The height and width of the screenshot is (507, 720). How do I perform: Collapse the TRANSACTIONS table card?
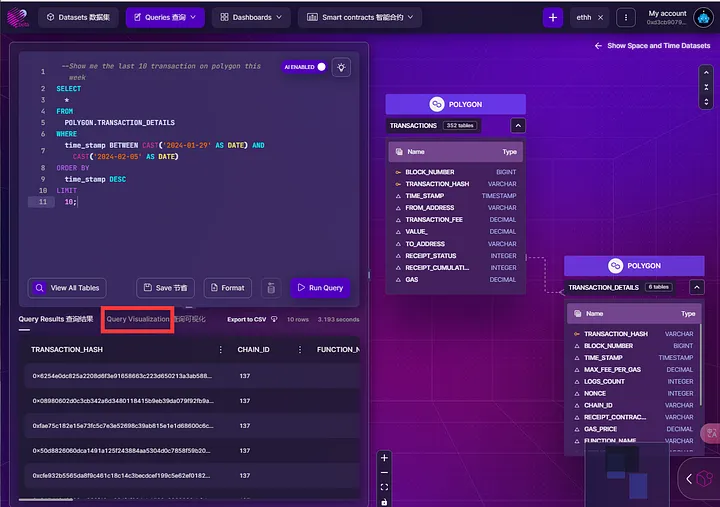(517, 126)
